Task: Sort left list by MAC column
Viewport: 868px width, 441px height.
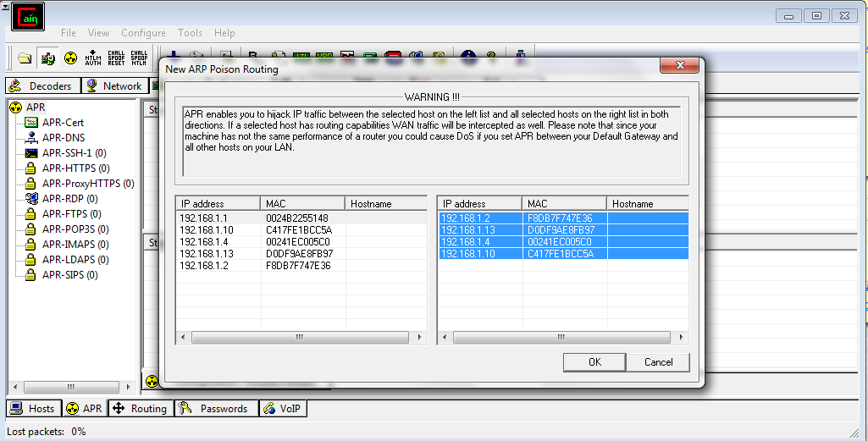Action: point(303,204)
